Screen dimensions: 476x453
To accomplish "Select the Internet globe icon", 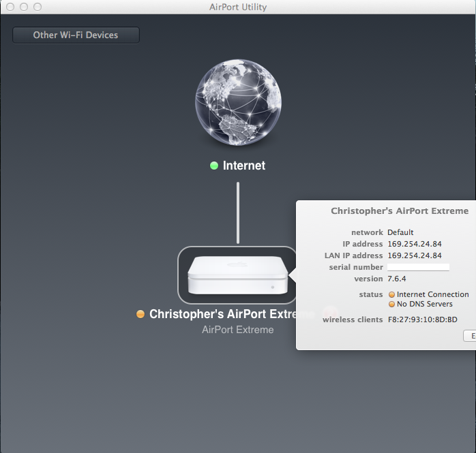I will (x=238, y=102).
